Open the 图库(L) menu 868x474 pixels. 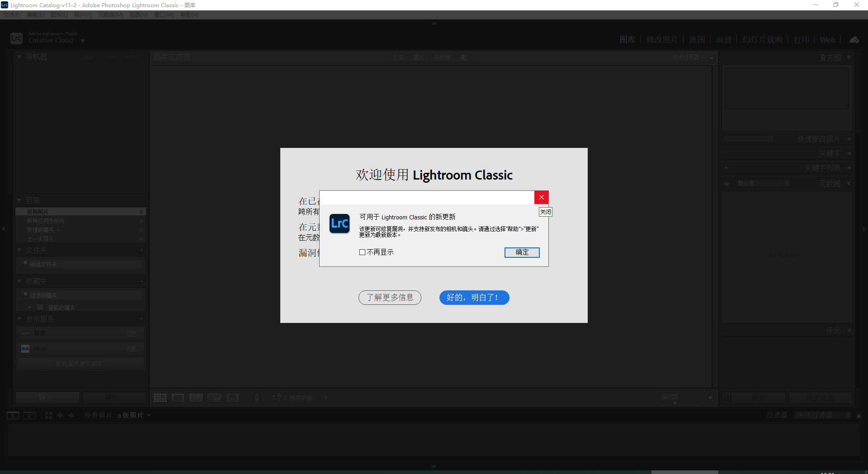59,15
